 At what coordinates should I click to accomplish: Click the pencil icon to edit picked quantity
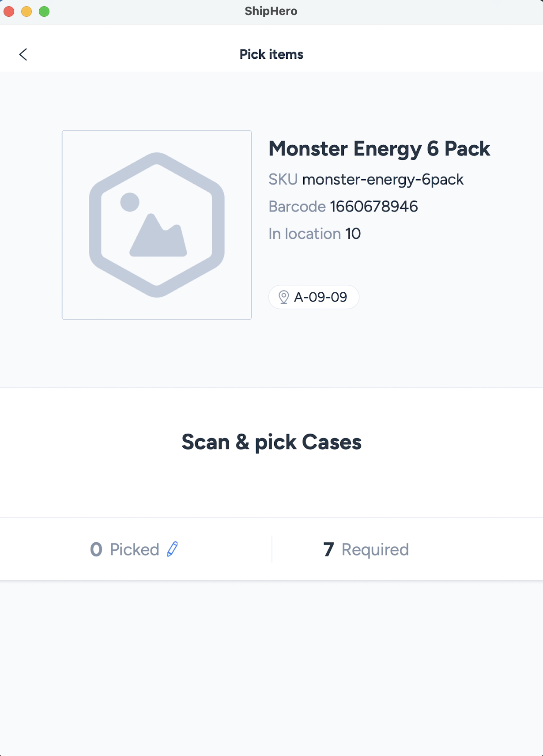(173, 549)
